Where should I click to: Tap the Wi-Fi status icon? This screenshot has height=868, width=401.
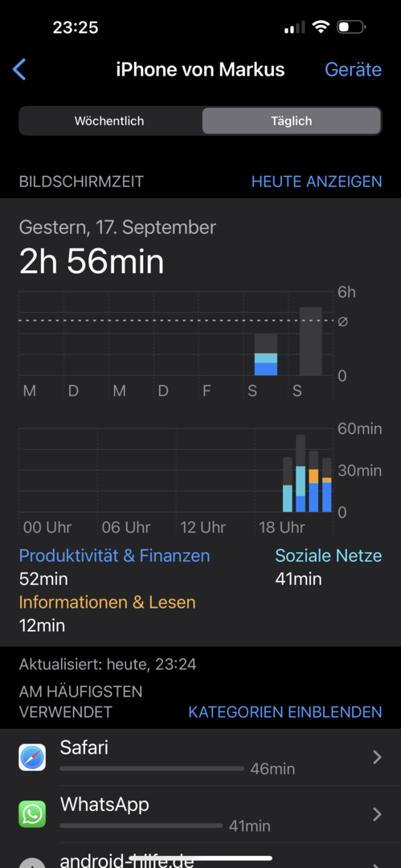320,27
